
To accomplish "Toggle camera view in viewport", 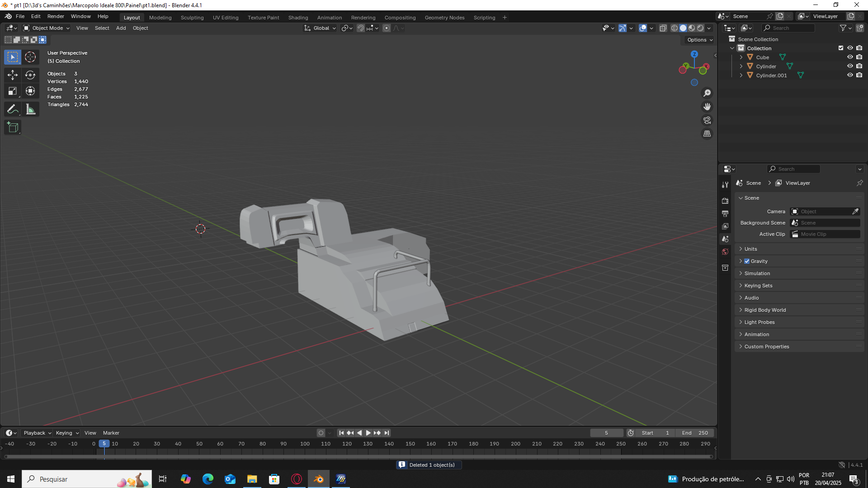I will coord(707,120).
